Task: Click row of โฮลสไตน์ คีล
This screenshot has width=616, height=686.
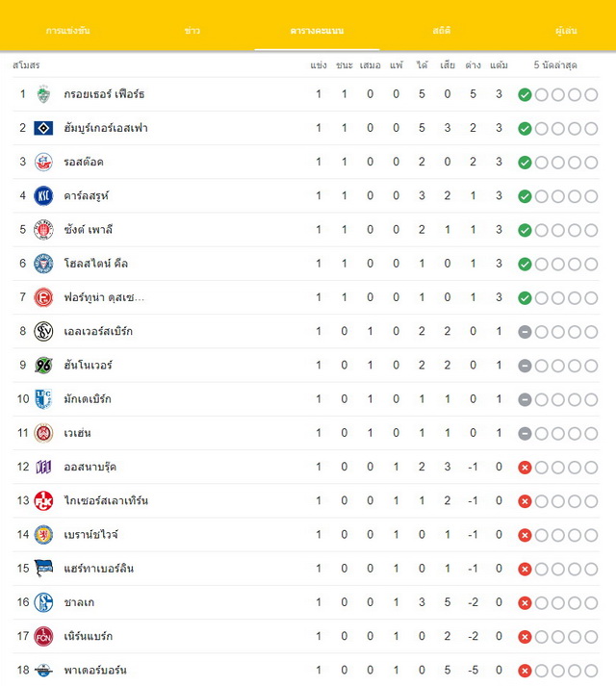Action: tap(306, 264)
